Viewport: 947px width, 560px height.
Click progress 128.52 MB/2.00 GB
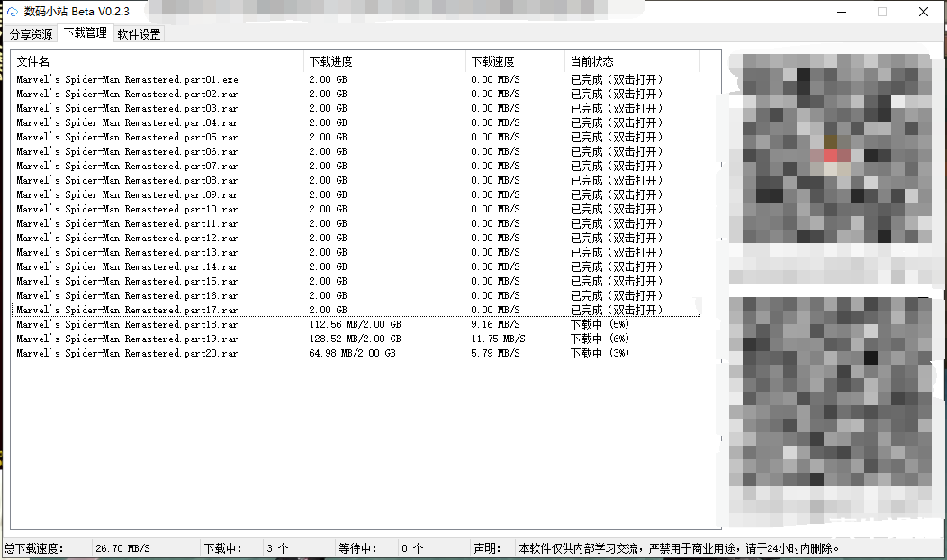click(x=355, y=339)
